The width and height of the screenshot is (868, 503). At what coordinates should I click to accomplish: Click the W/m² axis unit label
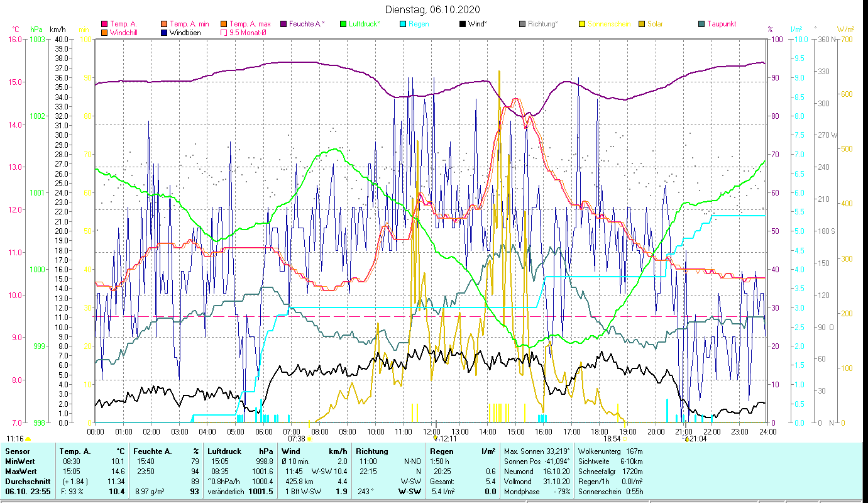point(845,30)
